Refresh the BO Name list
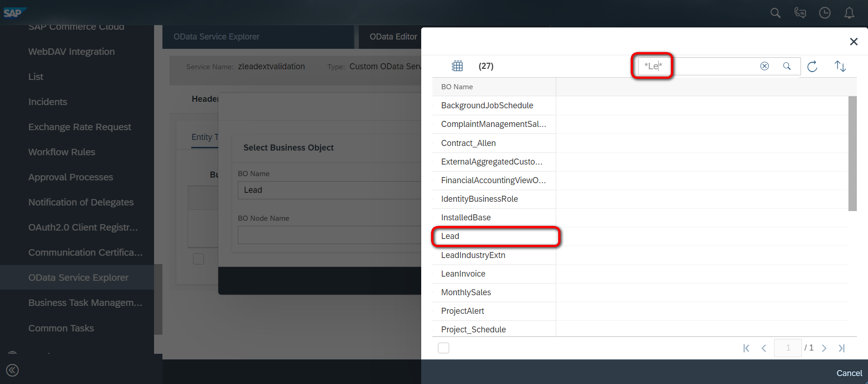The width and height of the screenshot is (868, 384). [x=812, y=66]
